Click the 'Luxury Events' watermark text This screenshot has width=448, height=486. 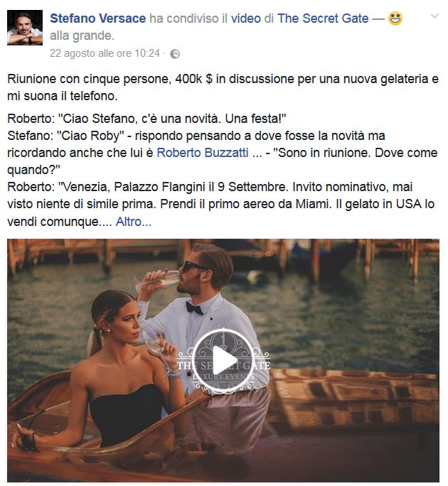(x=223, y=377)
